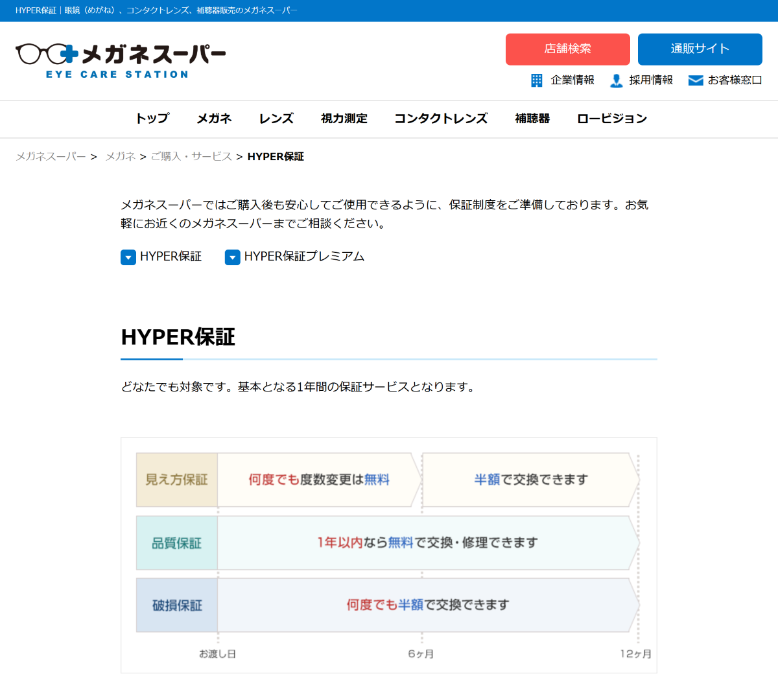Jump to HYPER保証 anchor link
778x700 pixels.
171,257
